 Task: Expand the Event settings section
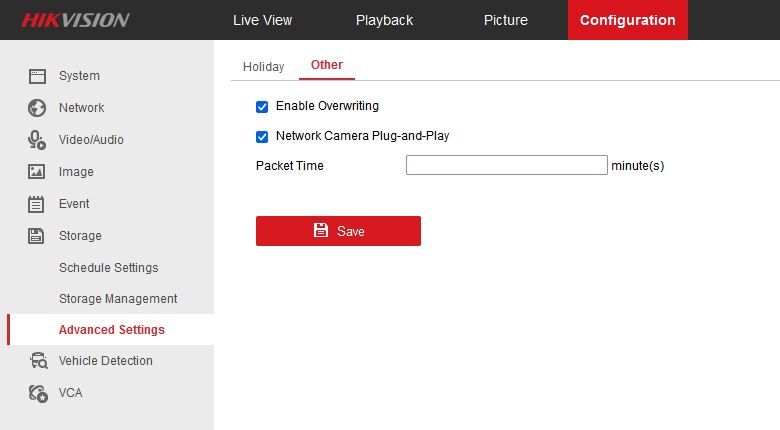pyautogui.click(x=74, y=204)
